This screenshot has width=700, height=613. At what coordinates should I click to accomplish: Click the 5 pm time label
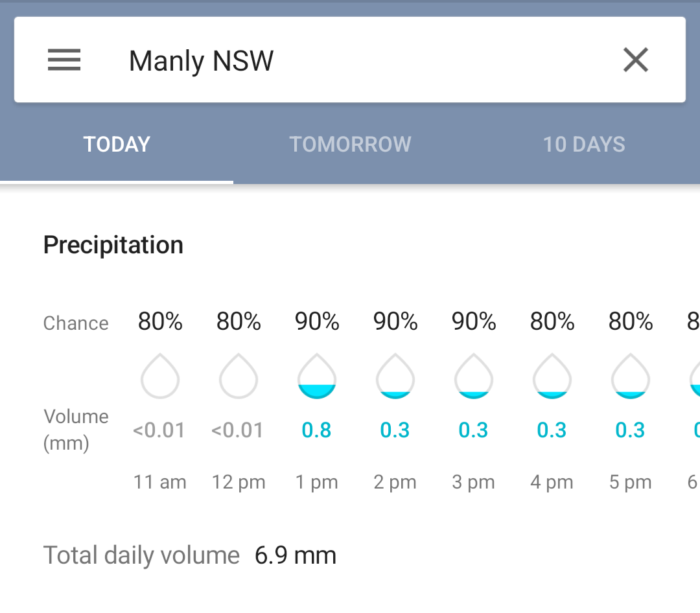tap(631, 481)
